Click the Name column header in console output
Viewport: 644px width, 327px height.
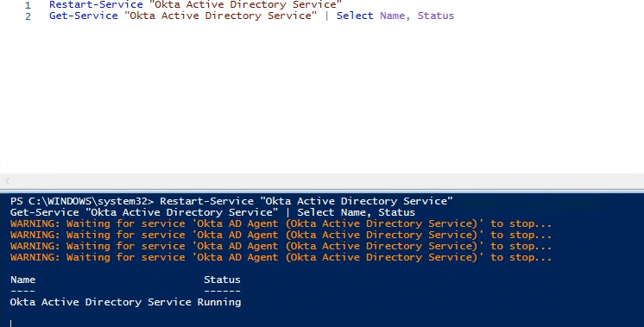click(22, 280)
